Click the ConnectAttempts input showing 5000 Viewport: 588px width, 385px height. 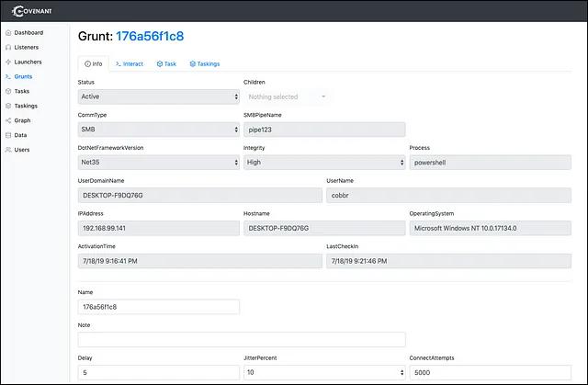pos(490,373)
